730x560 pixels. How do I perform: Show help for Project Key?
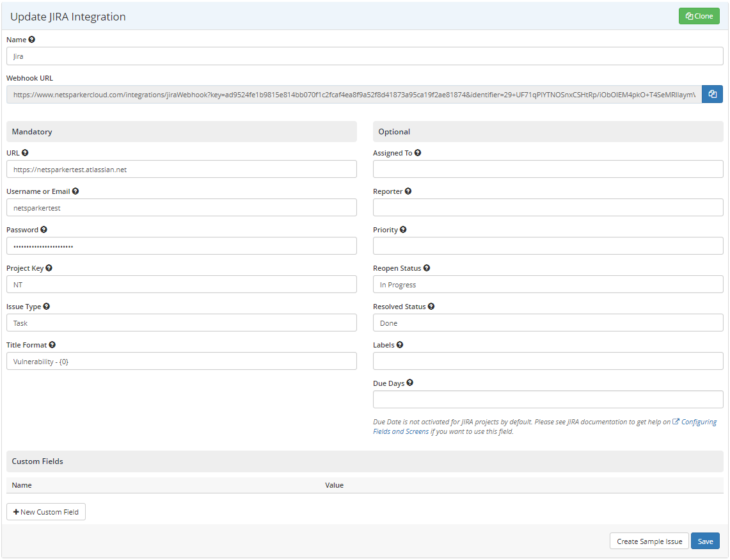pyautogui.click(x=49, y=268)
